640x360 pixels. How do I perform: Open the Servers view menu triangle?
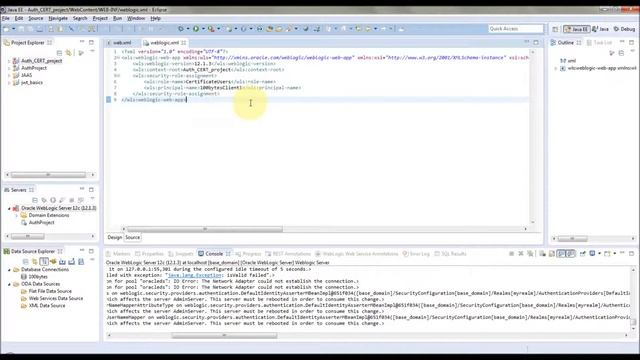click(x=92, y=199)
